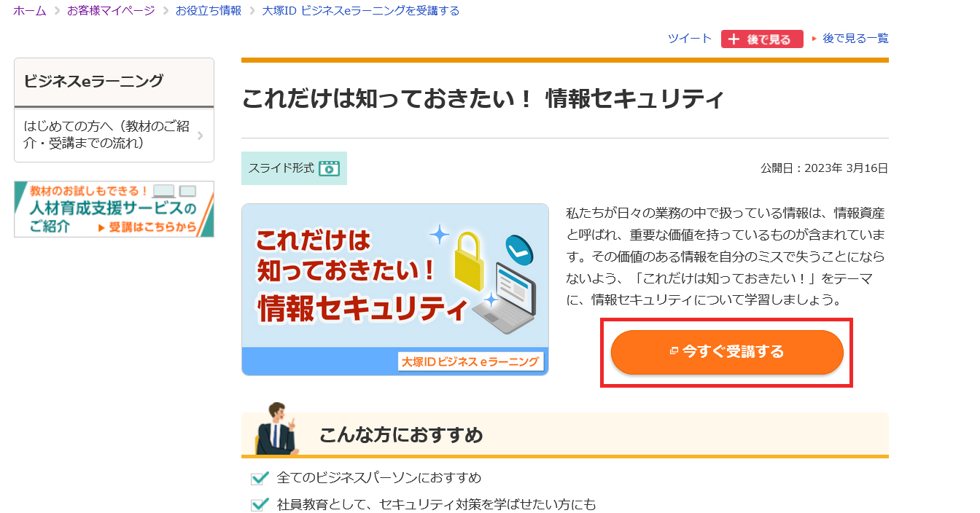Click the slide format video icon
This screenshot has height=513, width=980.
[330, 168]
